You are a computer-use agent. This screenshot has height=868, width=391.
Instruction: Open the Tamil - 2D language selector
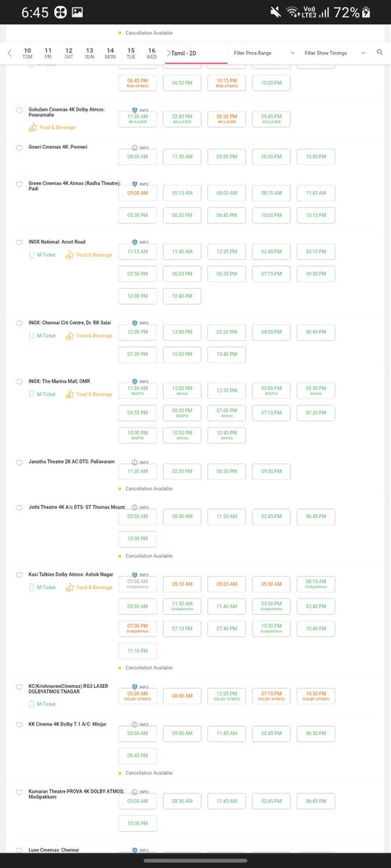coord(195,53)
